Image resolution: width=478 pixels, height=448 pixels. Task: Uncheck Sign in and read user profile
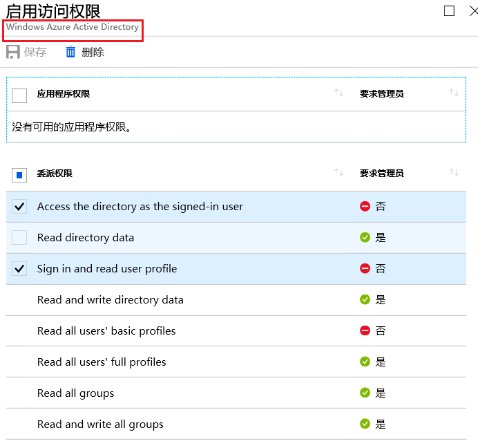19,269
